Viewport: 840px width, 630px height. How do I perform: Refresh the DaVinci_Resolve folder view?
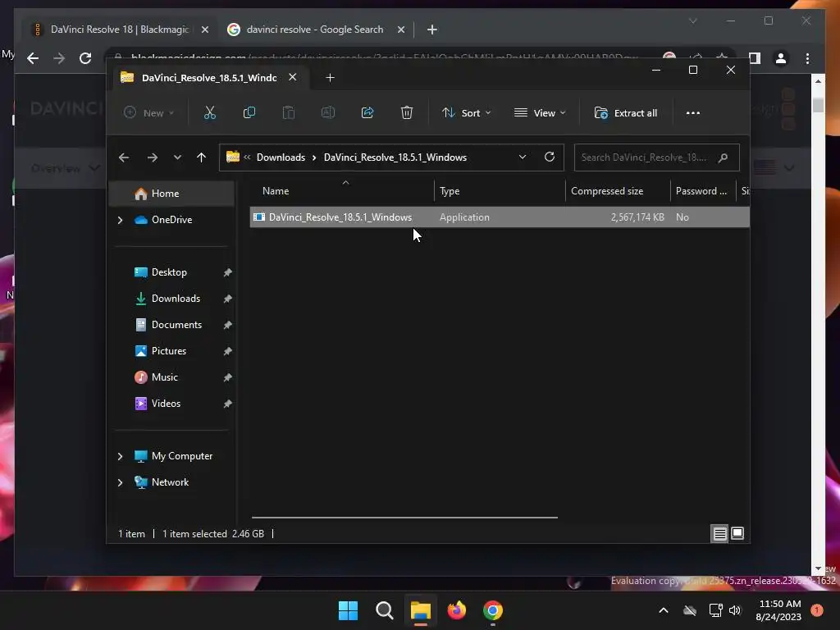point(549,157)
